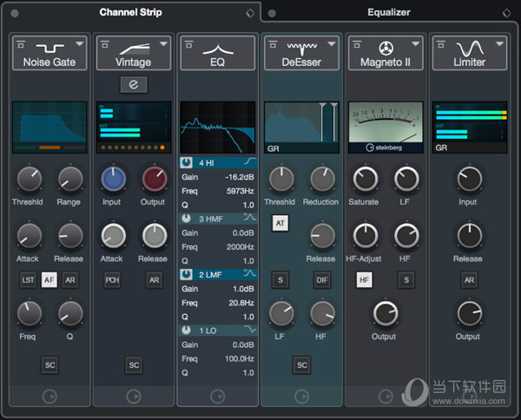The height and width of the screenshot is (420, 521).
Task: Toggle the 2 LMF band power button
Action: tap(186, 274)
